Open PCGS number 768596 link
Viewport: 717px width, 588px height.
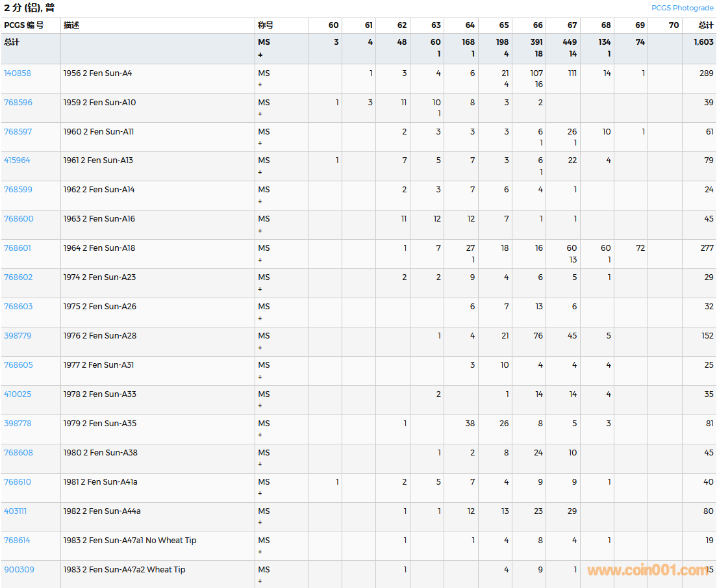pyautogui.click(x=18, y=103)
